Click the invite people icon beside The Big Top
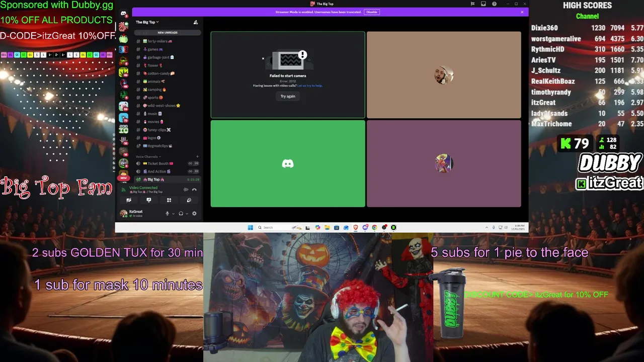The width and height of the screenshot is (644, 362). tap(196, 22)
